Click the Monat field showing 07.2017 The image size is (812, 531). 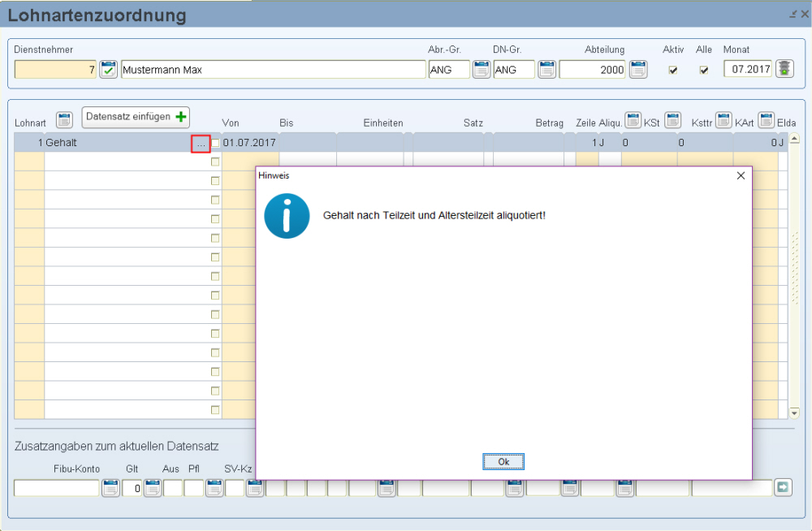click(x=748, y=69)
